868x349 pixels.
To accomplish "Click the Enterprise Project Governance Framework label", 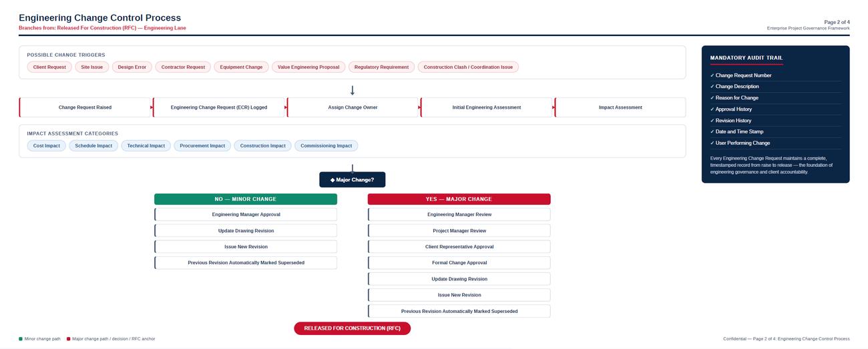I will click(809, 28).
